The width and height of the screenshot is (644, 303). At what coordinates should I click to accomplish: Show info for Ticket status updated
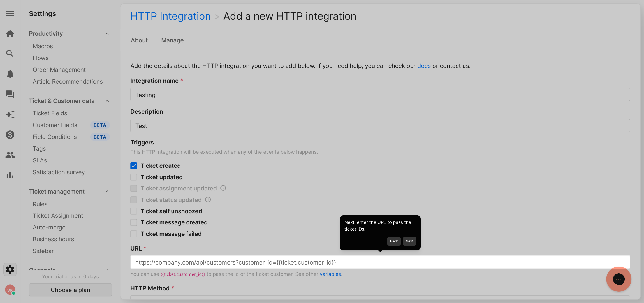(208, 199)
